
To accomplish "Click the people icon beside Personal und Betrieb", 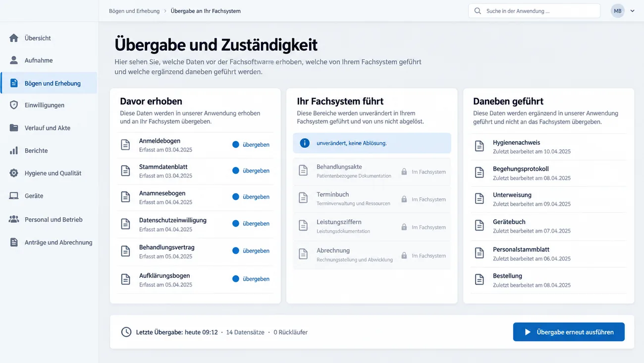I will click(x=14, y=219).
